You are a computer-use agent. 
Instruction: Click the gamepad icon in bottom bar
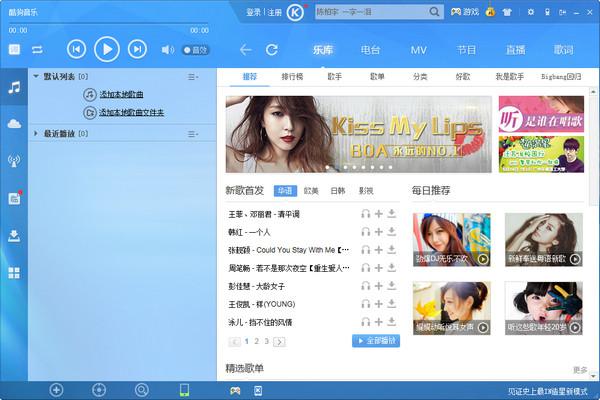pos(235,391)
